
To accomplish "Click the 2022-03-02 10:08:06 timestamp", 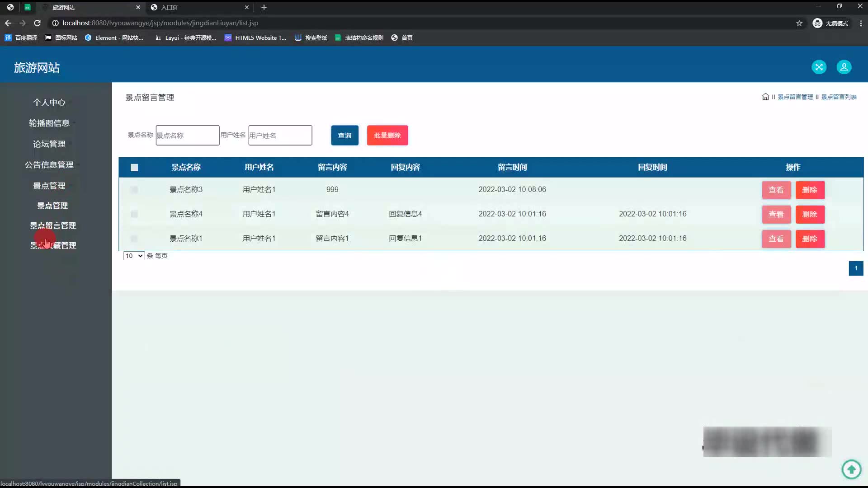I will [x=512, y=189].
